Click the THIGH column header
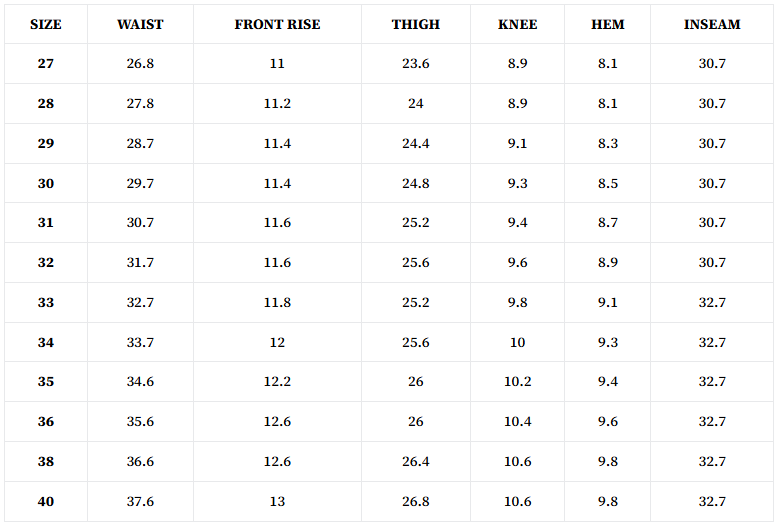This screenshot has height=527, width=779. point(415,24)
